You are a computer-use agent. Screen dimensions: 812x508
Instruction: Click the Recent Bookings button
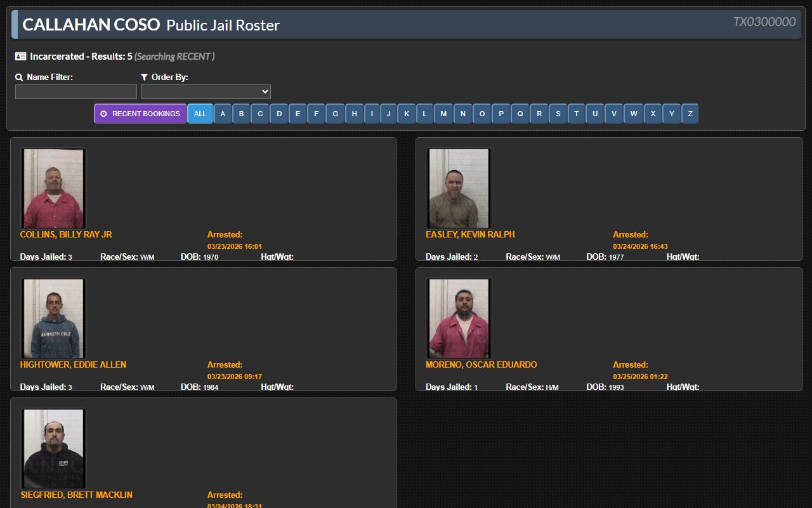(140, 114)
